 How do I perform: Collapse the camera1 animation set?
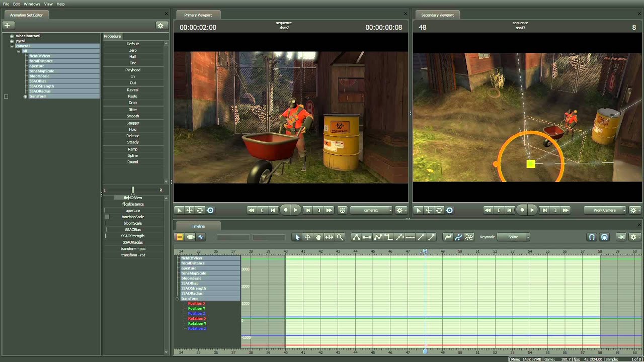tap(12, 46)
